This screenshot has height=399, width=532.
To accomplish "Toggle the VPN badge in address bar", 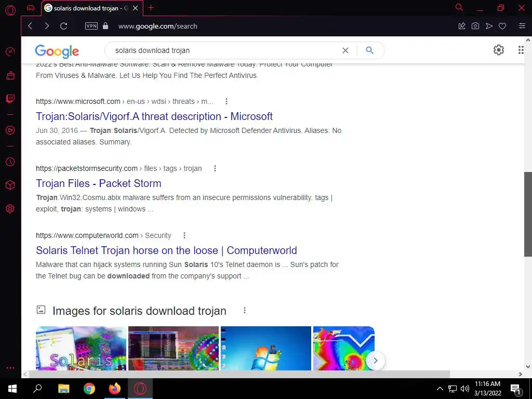I will pos(91,26).
